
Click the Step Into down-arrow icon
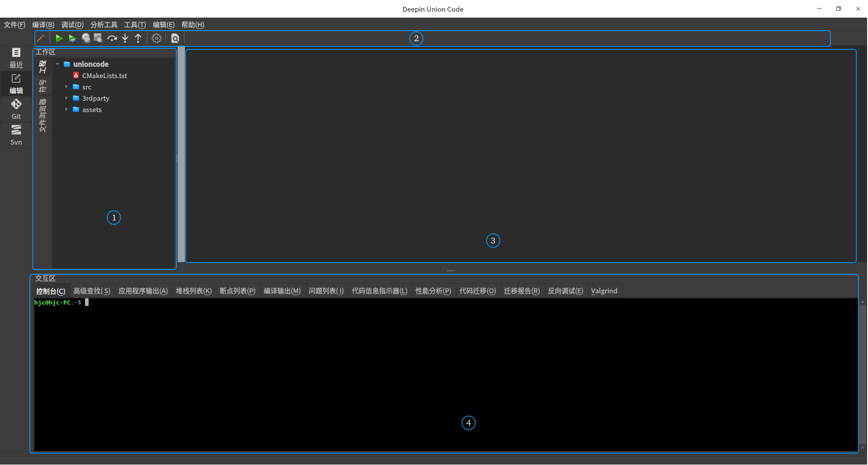[125, 38]
